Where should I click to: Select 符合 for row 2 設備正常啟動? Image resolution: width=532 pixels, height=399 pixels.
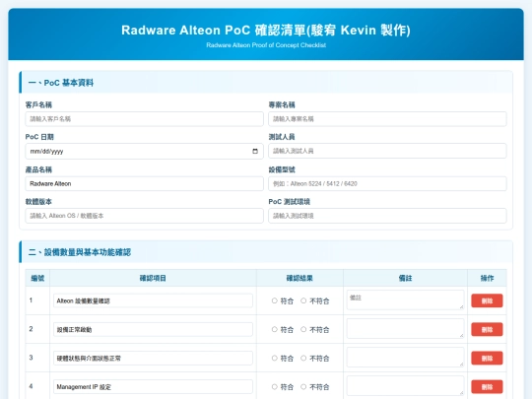click(275, 329)
